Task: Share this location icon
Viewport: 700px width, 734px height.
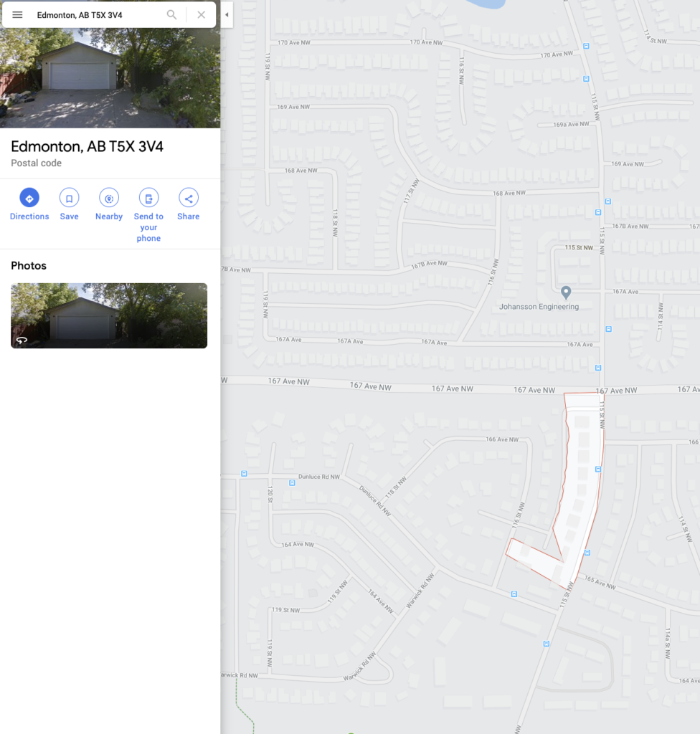Action: pyautogui.click(x=189, y=204)
